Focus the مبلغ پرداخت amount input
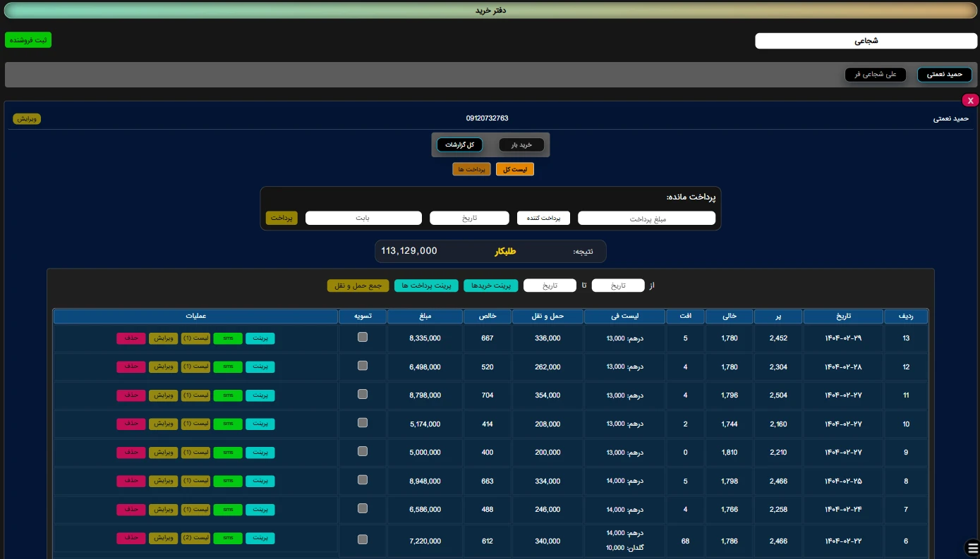The image size is (980, 559). 646,219
